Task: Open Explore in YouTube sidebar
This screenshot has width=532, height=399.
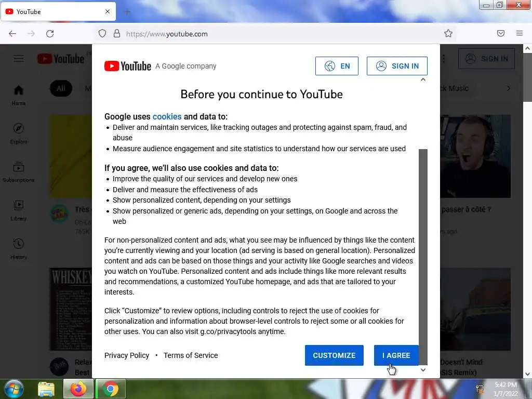Action: (x=19, y=134)
